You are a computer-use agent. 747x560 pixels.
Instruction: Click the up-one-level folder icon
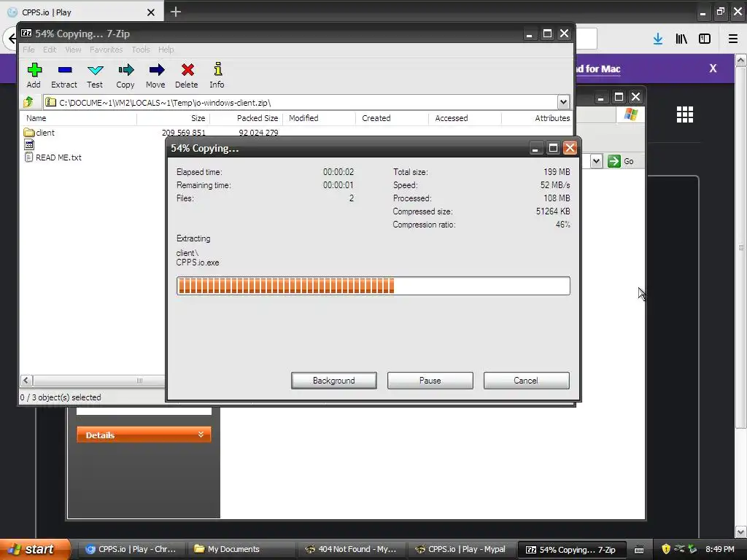click(28, 101)
